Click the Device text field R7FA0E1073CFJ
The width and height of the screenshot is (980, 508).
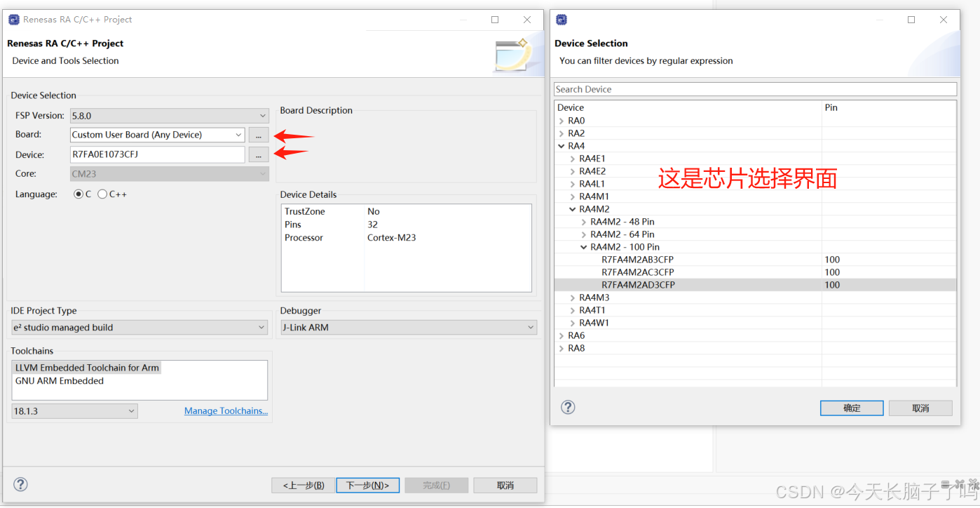[x=157, y=154]
